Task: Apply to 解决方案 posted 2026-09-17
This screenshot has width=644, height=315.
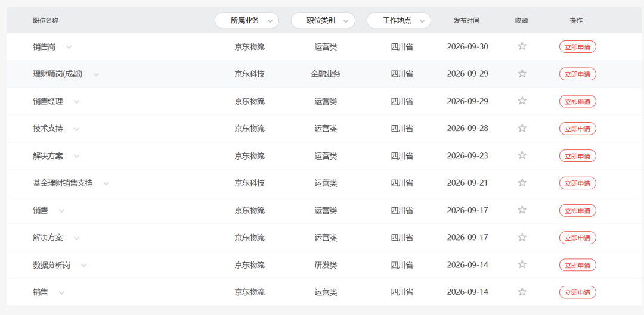Action: point(577,238)
